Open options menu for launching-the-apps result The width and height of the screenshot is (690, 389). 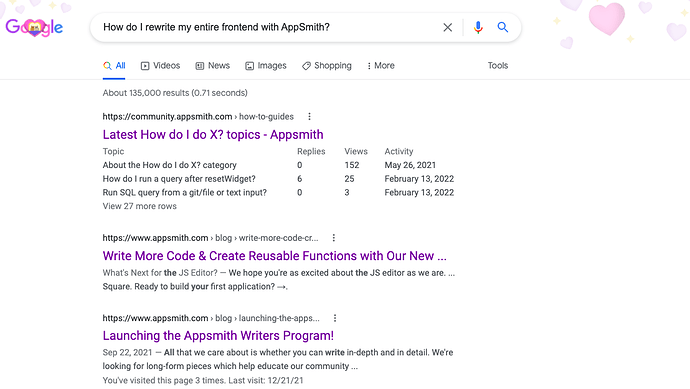335,318
